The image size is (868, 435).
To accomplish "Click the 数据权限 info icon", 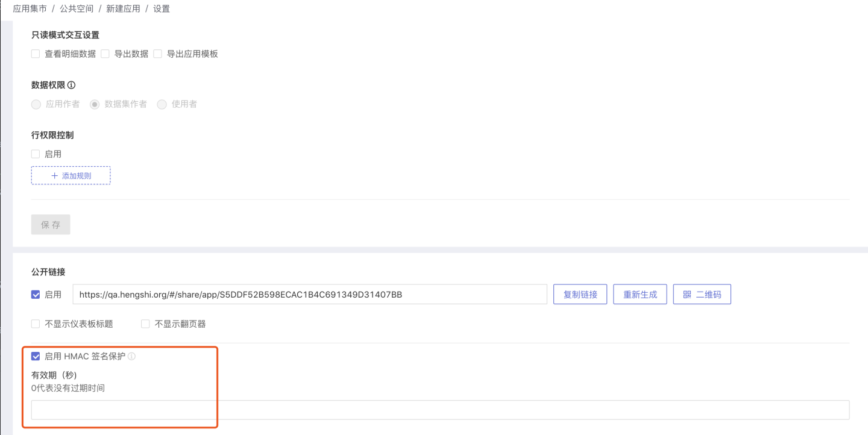I will coord(72,85).
